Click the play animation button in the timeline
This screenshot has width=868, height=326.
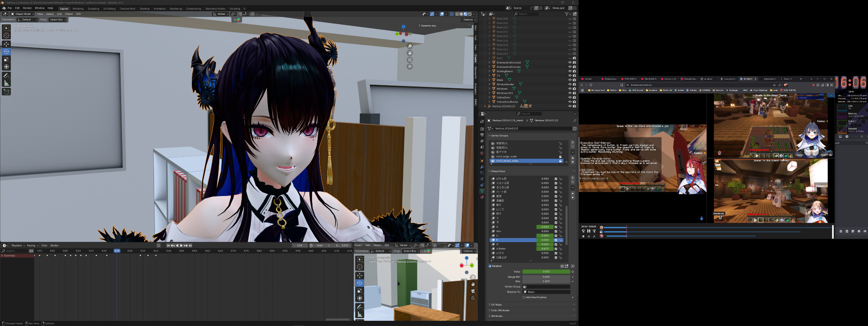(x=181, y=246)
